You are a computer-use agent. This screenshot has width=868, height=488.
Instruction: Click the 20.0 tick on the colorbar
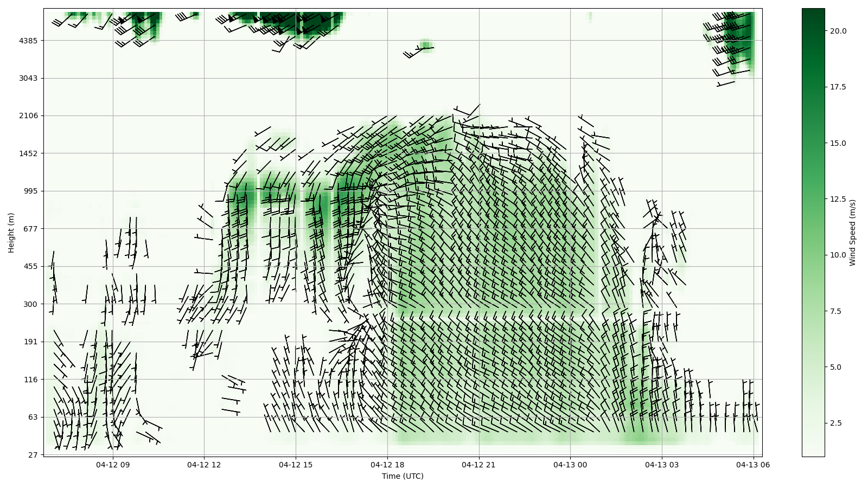coord(838,31)
